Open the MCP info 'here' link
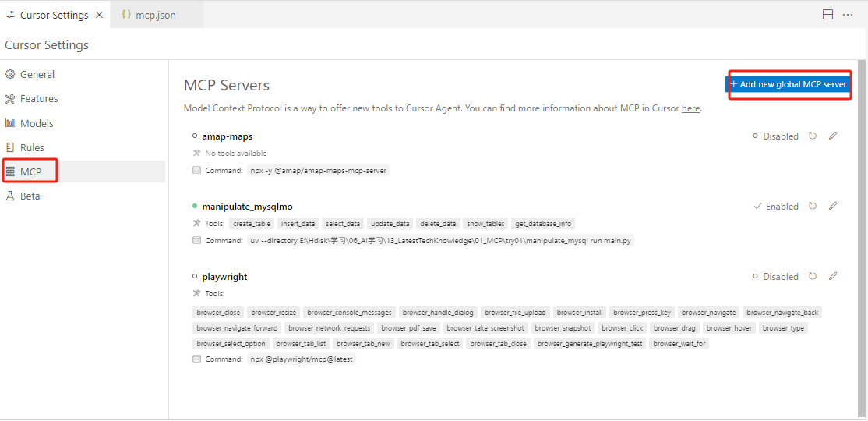The image size is (868, 421). coord(690,109)
